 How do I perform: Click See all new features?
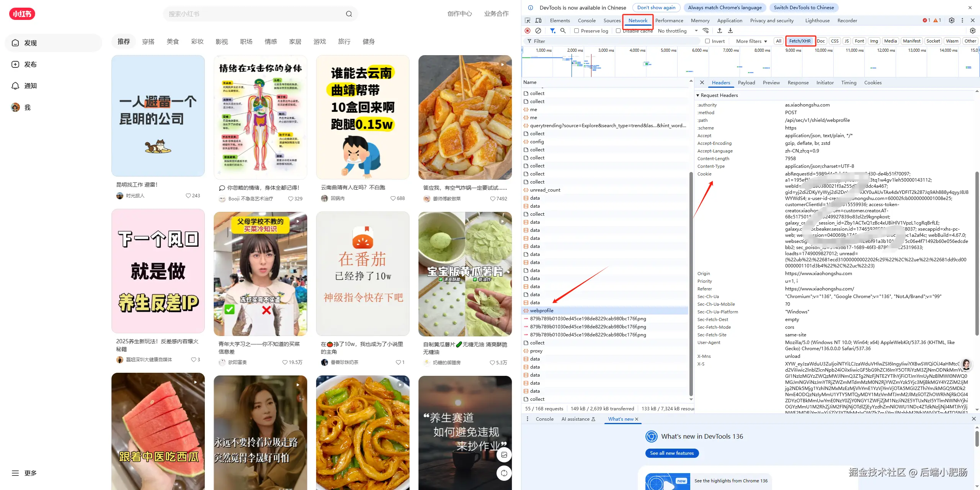pos(672,453)
